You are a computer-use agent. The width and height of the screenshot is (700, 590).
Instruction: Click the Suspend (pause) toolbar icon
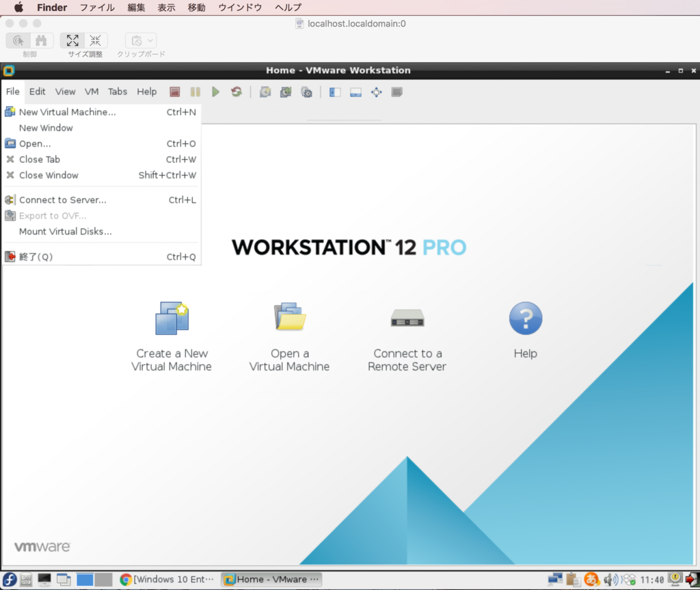pos(195,92)
